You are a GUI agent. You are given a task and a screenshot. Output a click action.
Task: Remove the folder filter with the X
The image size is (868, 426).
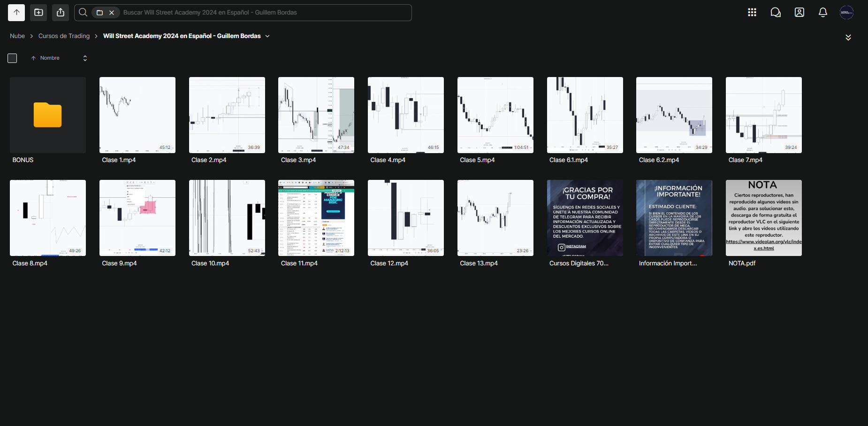coord(112,13)
